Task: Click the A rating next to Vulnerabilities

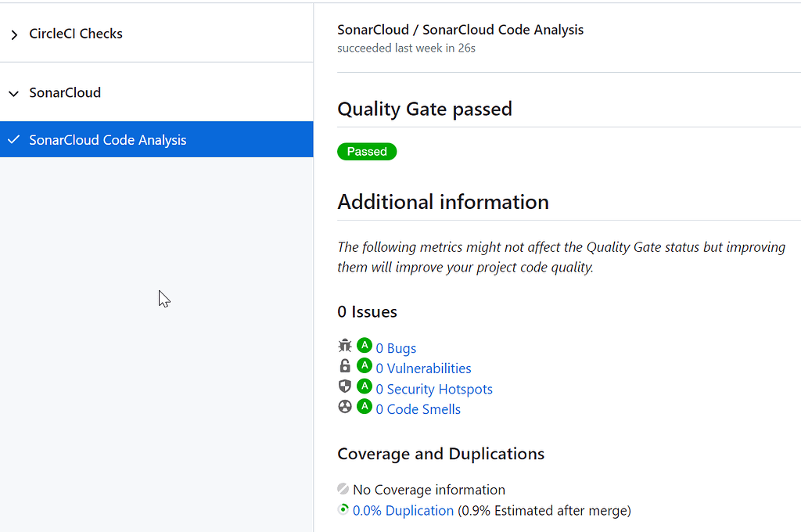Action: pyautogui.click(x=364, y=365)
